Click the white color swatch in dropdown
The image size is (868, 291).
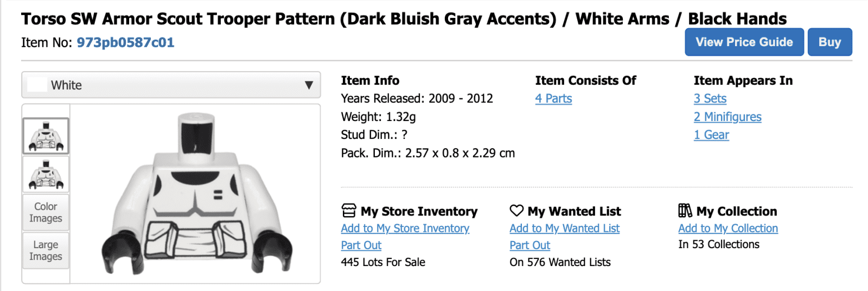tap(37, 85)
